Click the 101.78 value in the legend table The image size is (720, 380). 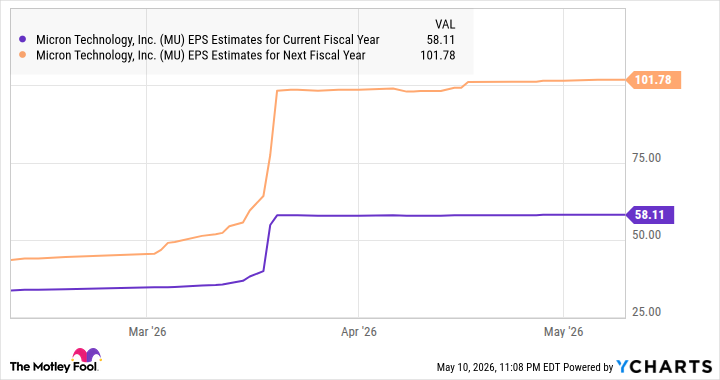click(438, 56)
